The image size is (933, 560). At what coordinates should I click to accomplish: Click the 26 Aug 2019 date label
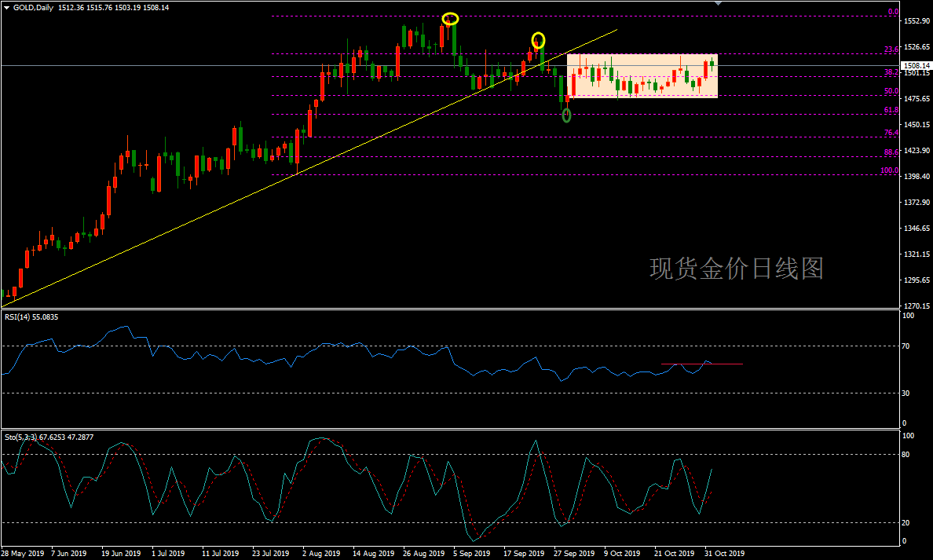(423, 554)
